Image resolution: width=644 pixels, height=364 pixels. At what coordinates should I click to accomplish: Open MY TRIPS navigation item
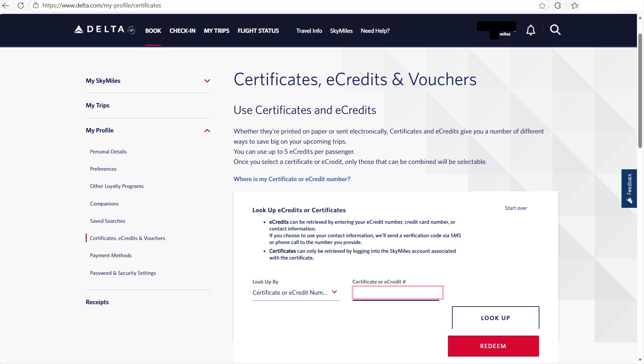(216, 31)
